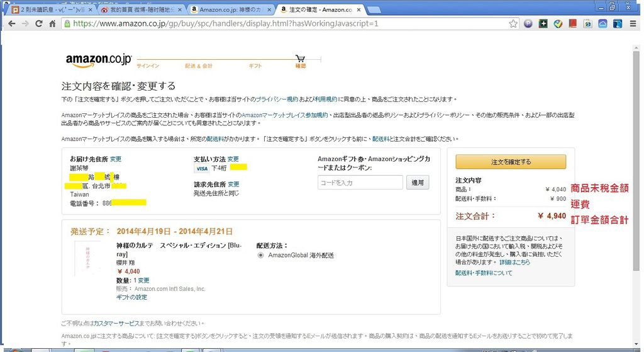The width and height of the screenshot is (644, 352).
Task: Click the scrollbar down arrow
Action: pyautogui.click(x=636, y=343)
